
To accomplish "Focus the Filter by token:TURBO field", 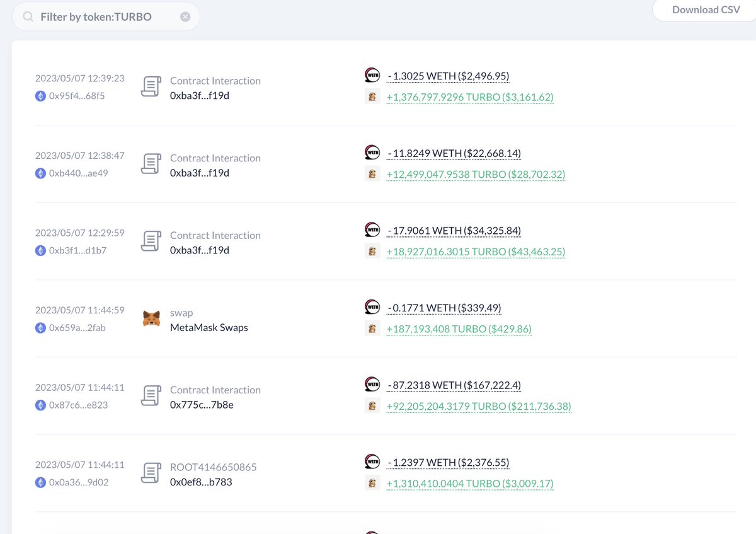I will (106, 17).
